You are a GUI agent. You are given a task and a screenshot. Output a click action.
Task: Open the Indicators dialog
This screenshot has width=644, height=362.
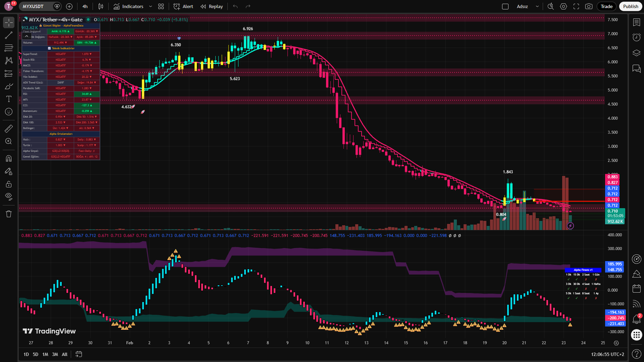click(x=129, y=6)
